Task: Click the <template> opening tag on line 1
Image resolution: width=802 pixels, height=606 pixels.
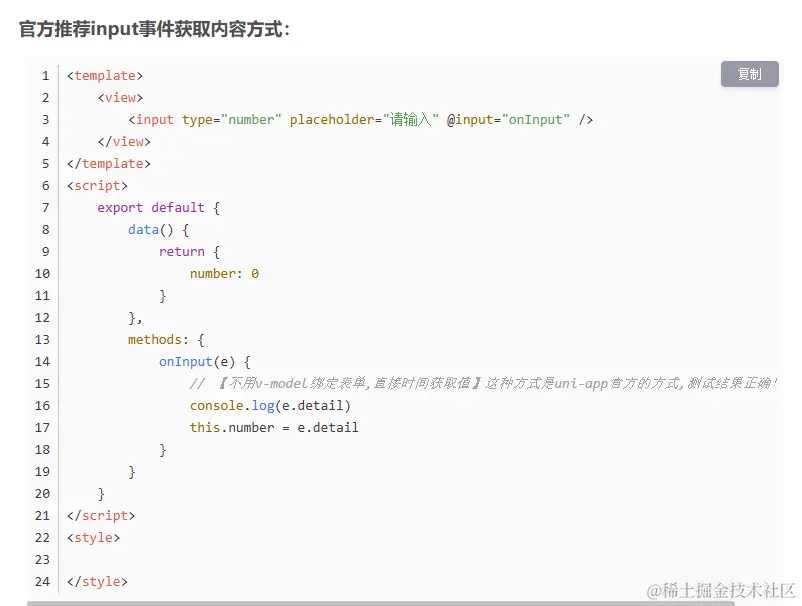Action: (105, 76)
